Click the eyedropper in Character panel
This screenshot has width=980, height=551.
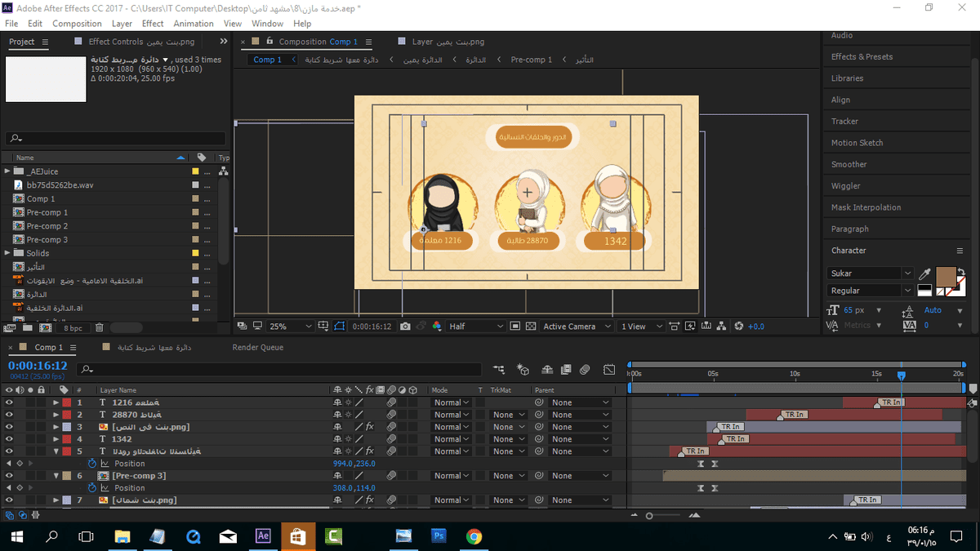[924, 273]
